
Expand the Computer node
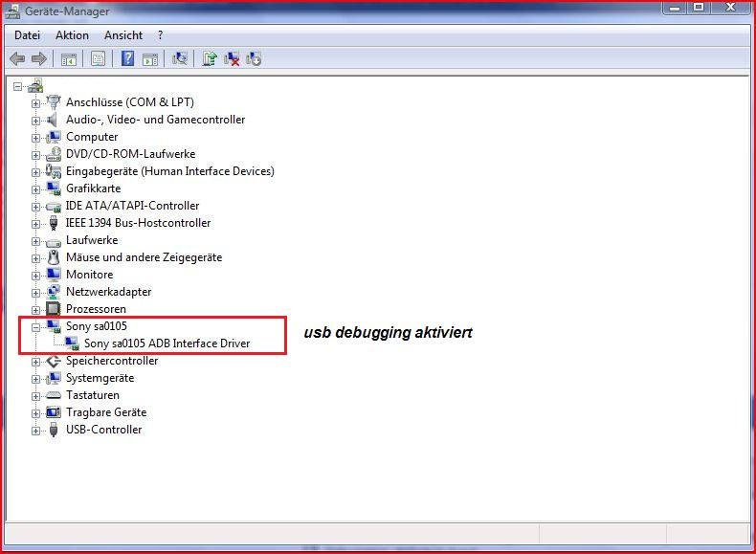(x=35, y=138)
